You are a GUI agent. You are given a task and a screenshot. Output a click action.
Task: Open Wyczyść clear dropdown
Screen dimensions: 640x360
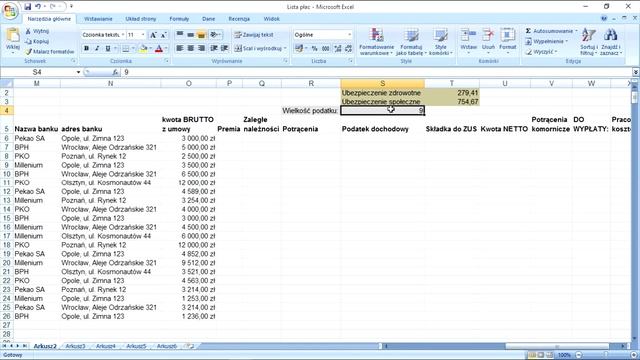pyautogui.click(x=542, y=52)
